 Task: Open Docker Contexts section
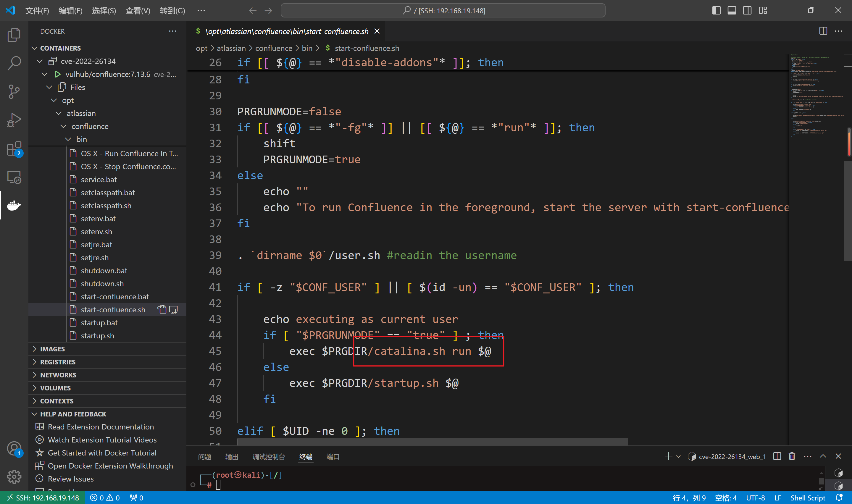(x=57, y=401)
